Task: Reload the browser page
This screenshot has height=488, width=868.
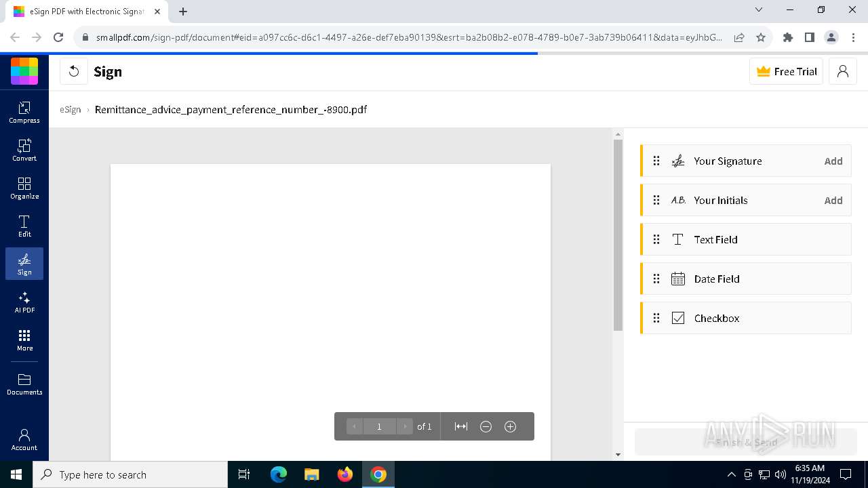Action: pos(58,38)
